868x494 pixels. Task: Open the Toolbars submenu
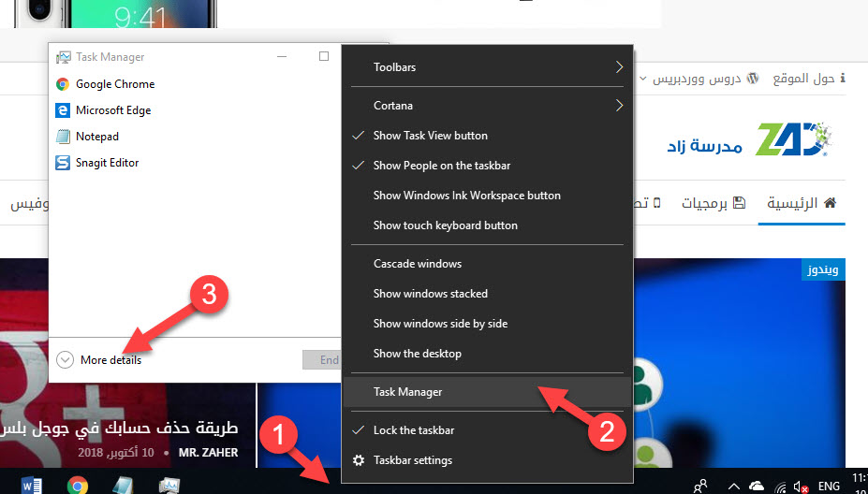[x=487, y=67]
